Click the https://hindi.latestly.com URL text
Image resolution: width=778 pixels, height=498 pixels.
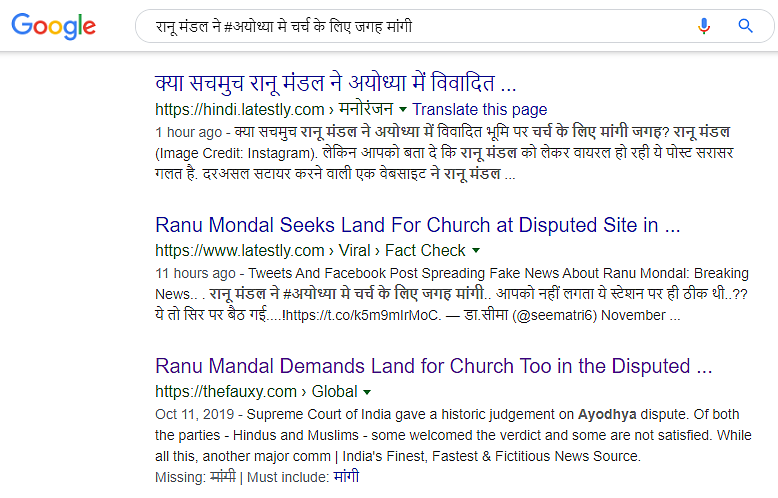240,109
